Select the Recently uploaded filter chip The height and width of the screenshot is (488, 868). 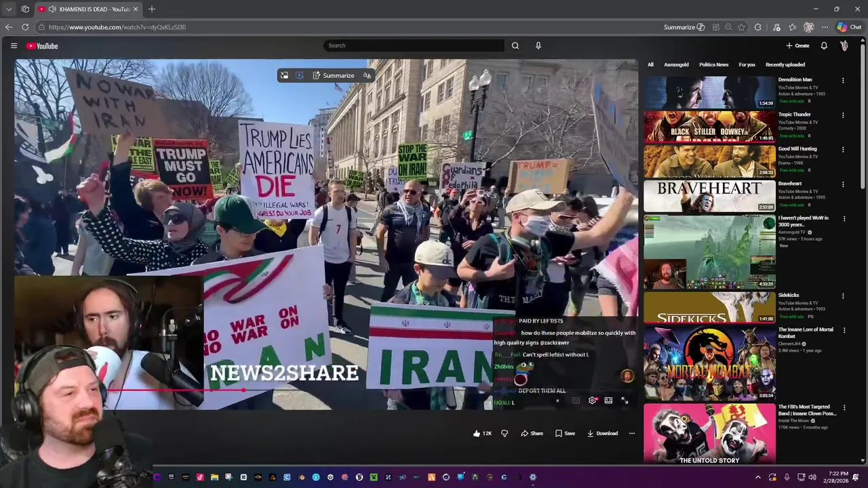[785, 64]
